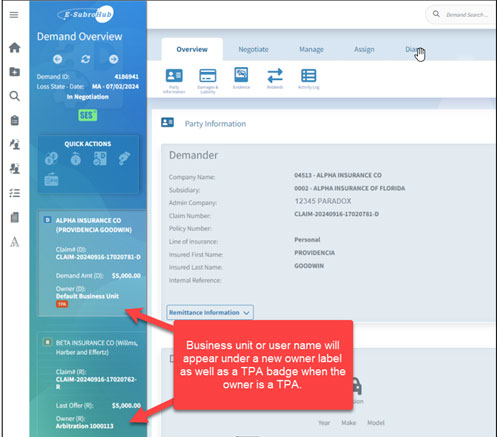This screenshot has width=497, height=437.
Task: Go to previous demand arrow
Action: (57, 59)
